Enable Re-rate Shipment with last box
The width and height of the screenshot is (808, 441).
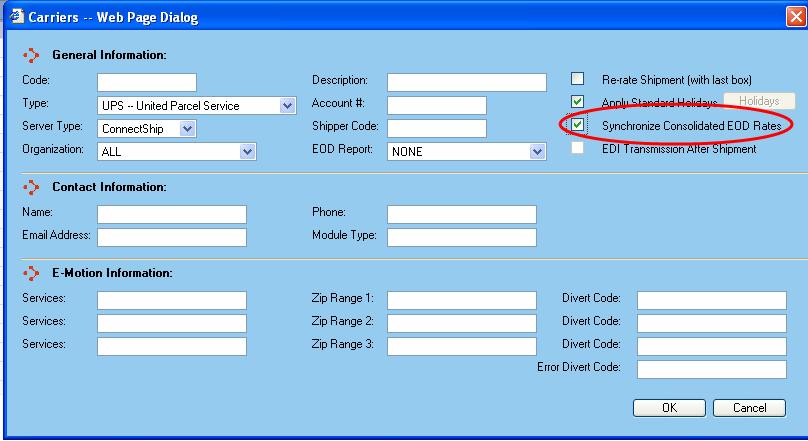click(577, 79)
